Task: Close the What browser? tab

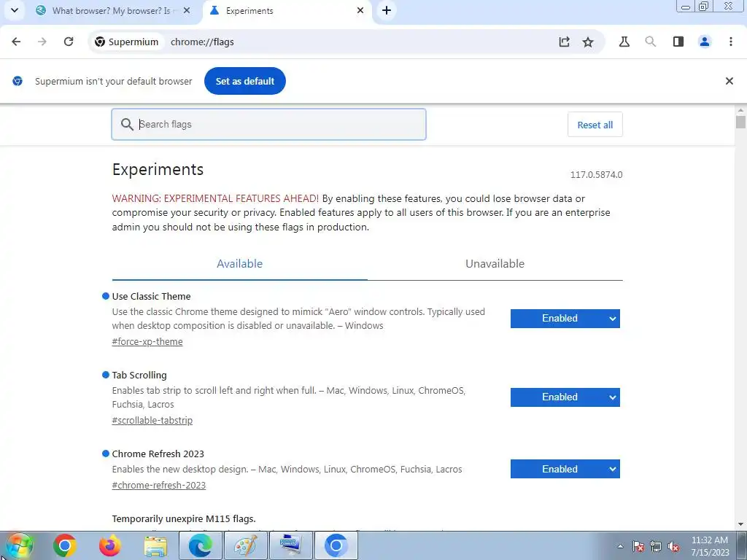Action: (x=187, y=10)
